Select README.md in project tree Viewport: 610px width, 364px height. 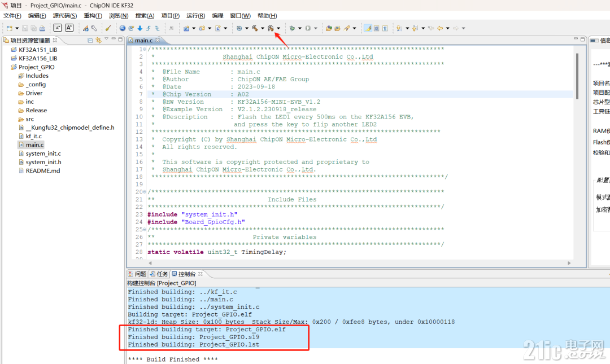(x=43, y=171)
